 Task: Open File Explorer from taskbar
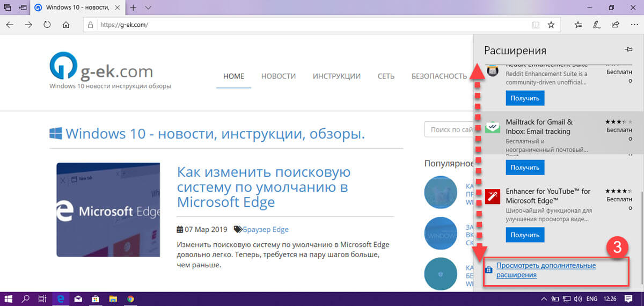tap(113, 299)
